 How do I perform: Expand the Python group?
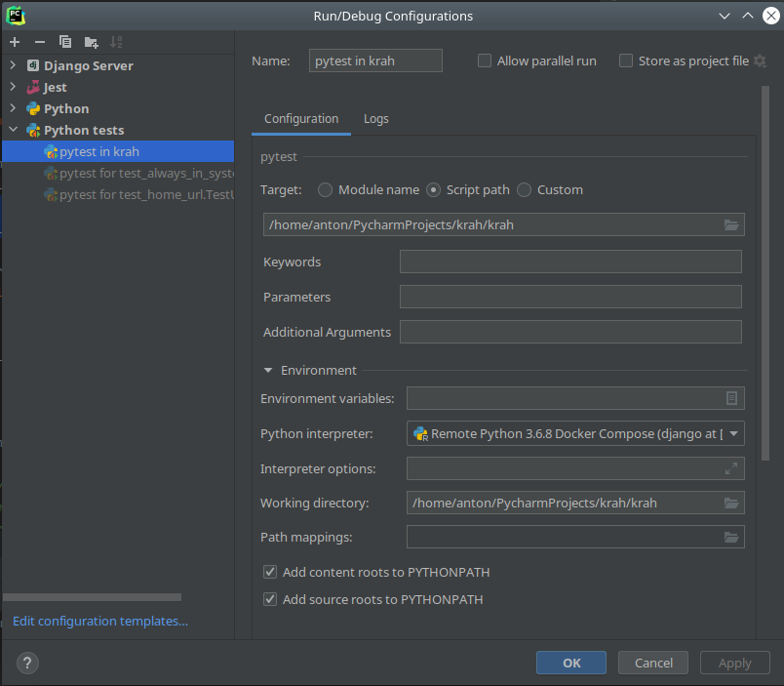(13, 108)
